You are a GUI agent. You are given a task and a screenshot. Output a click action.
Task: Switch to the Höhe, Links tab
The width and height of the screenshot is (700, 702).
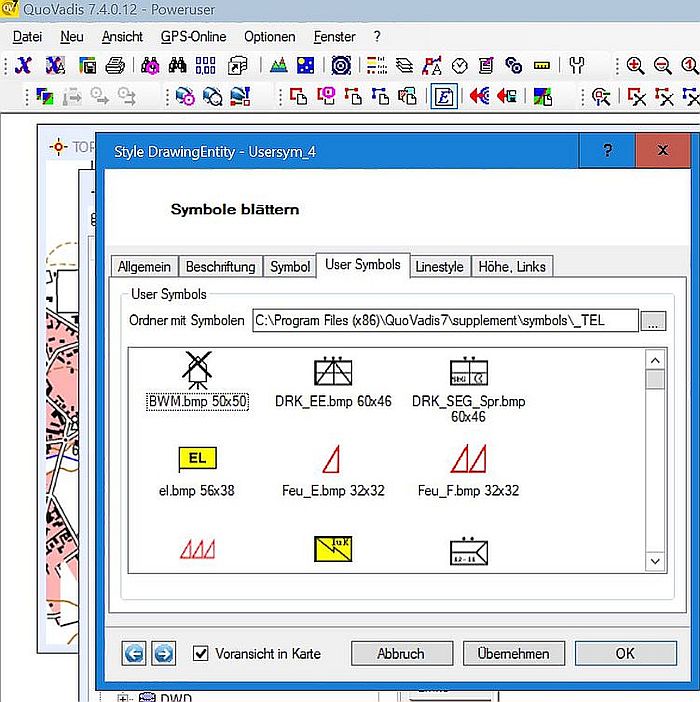click(512, 267)
